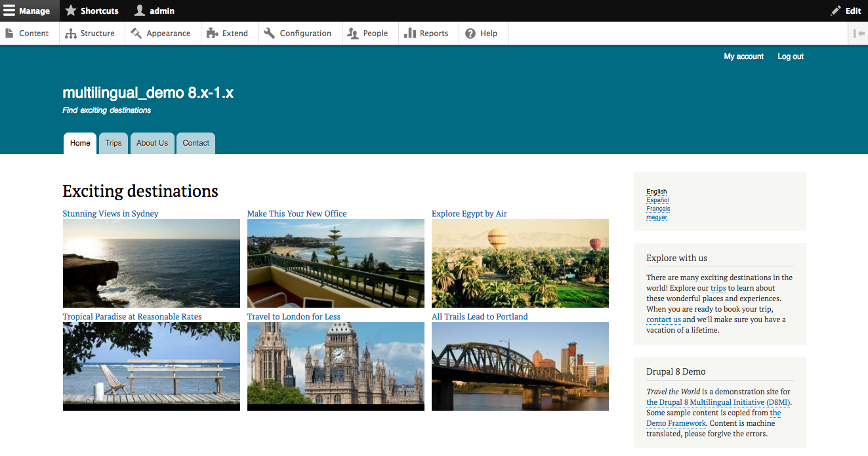This screenshot has width=868, height=456.
Task: Click the balcony beach view photo
Action: point(336,263)
